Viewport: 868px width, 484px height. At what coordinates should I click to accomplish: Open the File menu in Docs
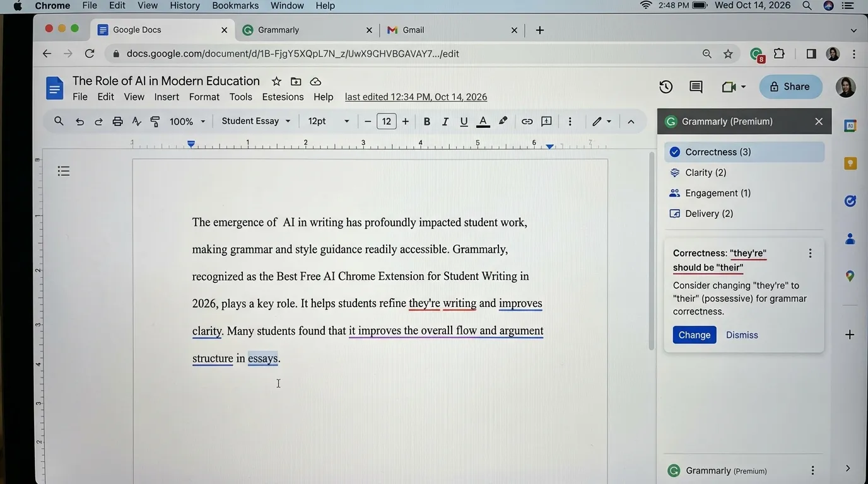point(80,97)
